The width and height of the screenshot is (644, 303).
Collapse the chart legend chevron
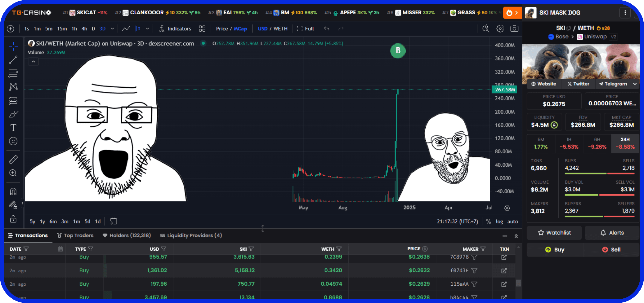pos(33,62)
